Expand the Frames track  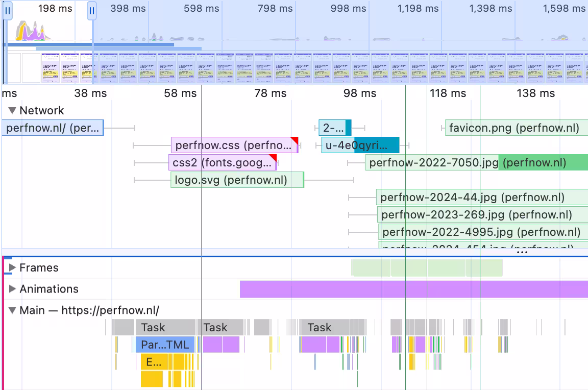click(12, 267)
